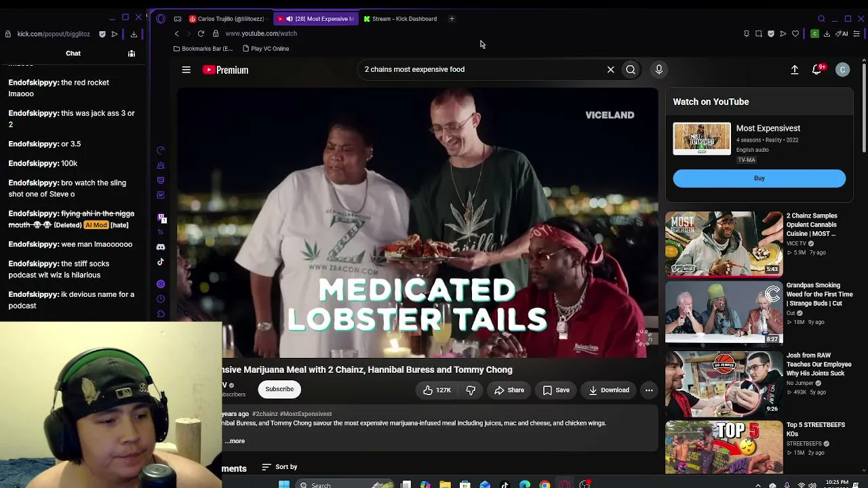Image resolution: width=868 pixels, height=488 pixels.
Task: Like the video with 127K likes
Action: pos(437,390)
